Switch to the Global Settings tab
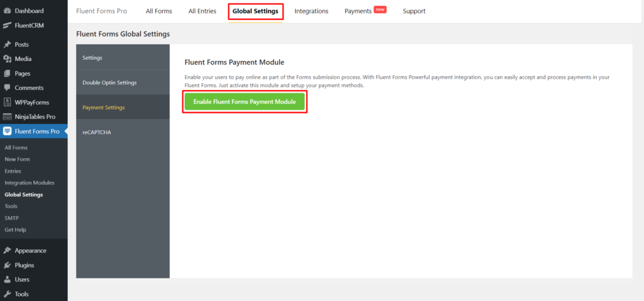The width and height of the screenshot is (644, 301). [255, 11]
